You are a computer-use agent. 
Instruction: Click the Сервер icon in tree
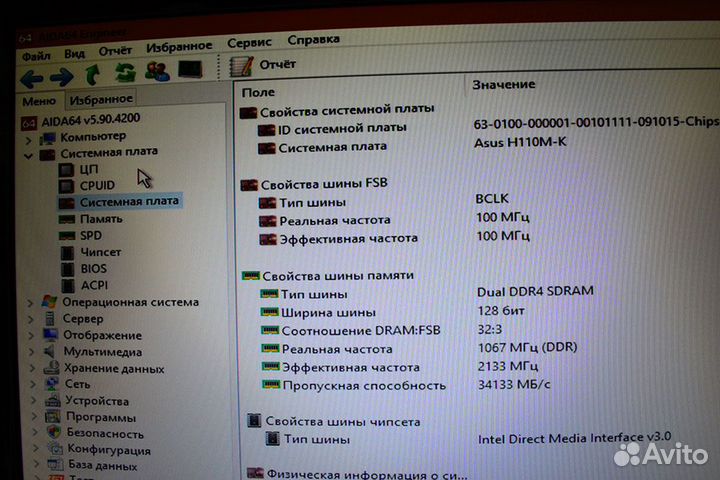click(x=50, y=318)
